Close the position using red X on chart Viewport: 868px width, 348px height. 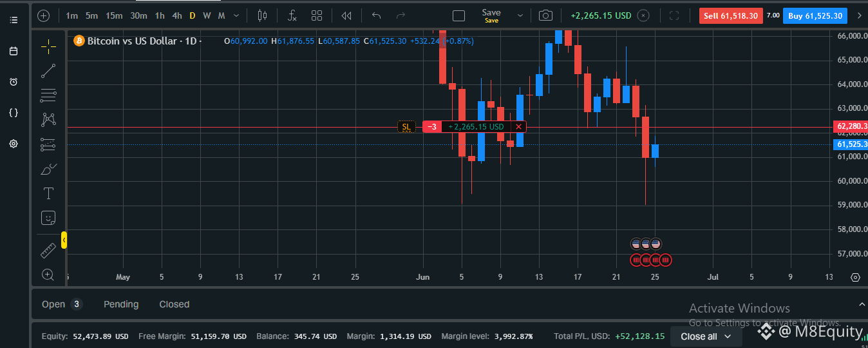pos(518,127)
